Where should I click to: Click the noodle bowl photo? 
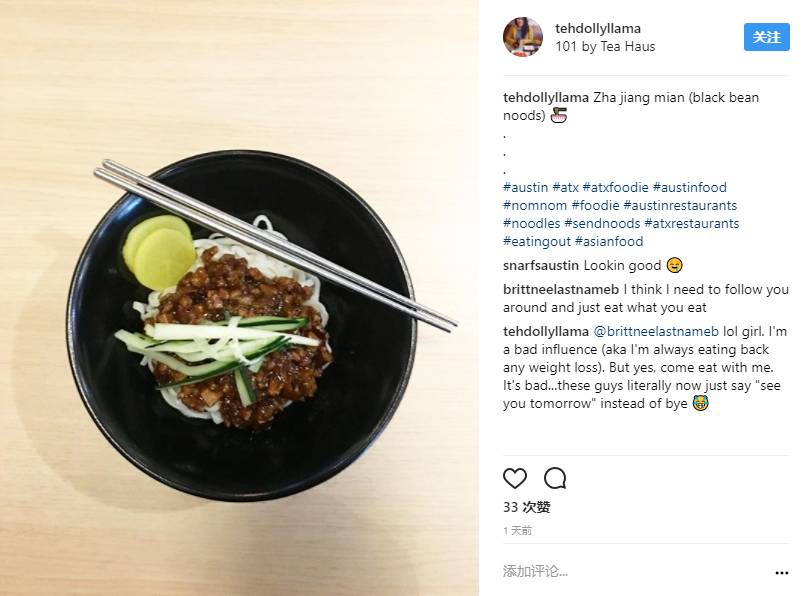tap(239, 298)
